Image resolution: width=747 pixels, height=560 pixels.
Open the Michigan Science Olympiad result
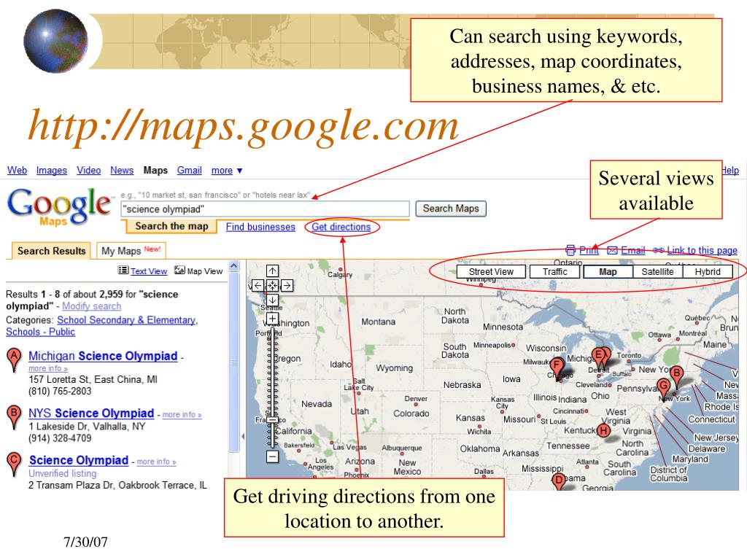pos(103,356)
